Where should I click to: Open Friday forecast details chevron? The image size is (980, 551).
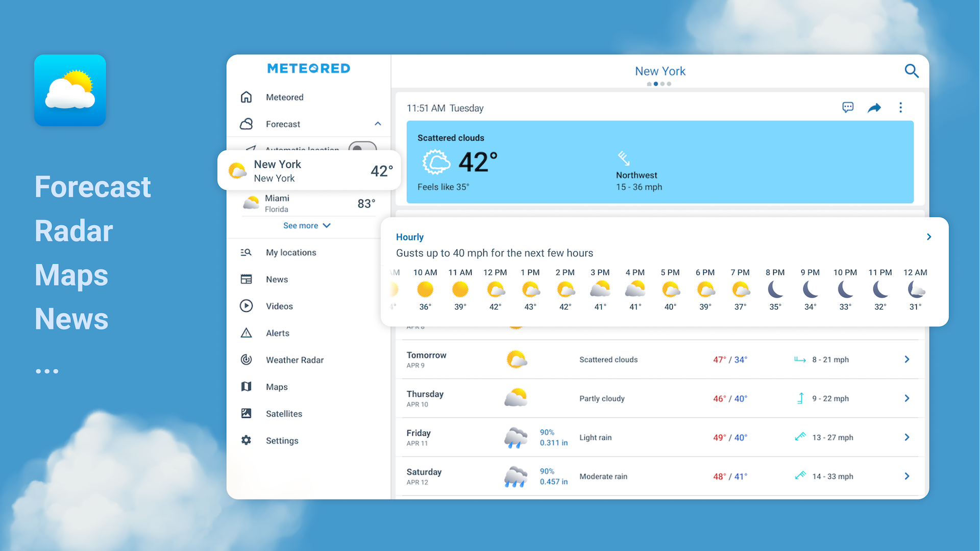click(907, 437)
